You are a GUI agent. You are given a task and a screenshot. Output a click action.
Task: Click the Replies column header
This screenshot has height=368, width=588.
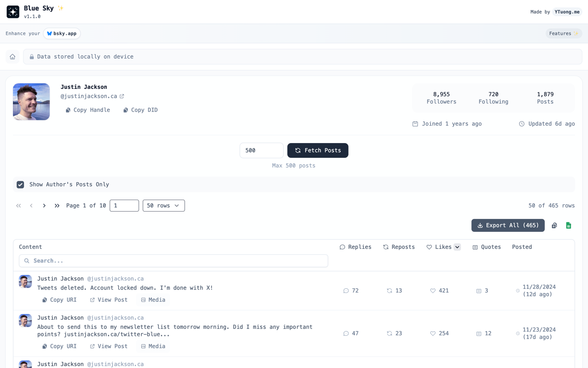click(x=356, y=247)
